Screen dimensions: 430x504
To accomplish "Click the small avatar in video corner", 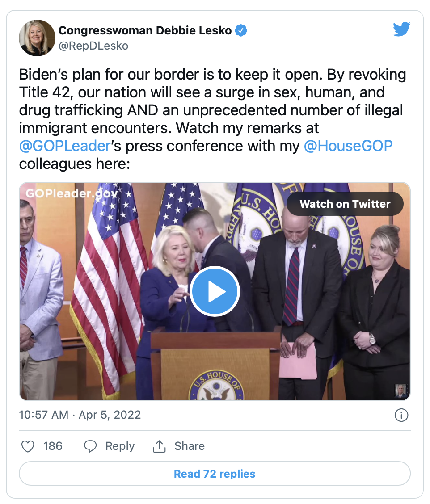I will (x=401, y=391).
